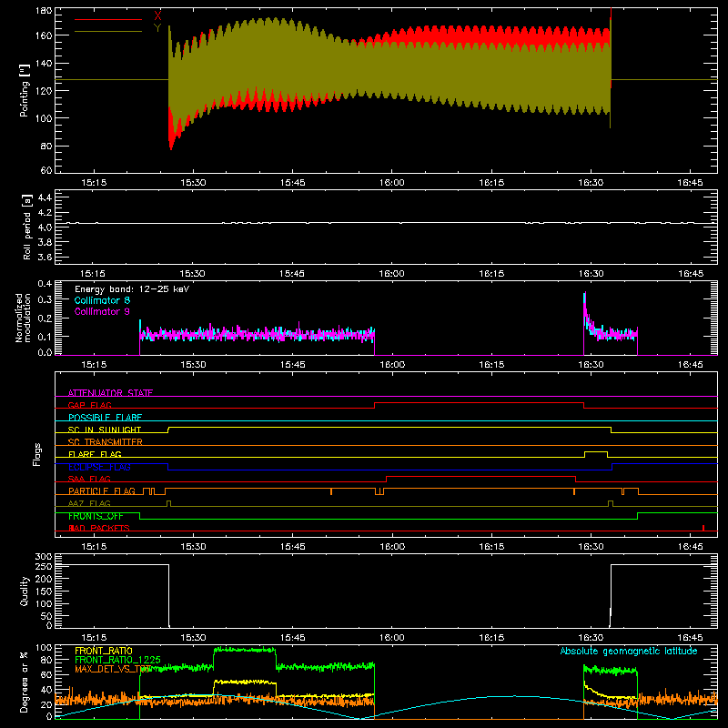Screen dimensions: 728x728
Task: Click the "Energy band: 12-25 keV" annotation
Action: tap(132, 289)
